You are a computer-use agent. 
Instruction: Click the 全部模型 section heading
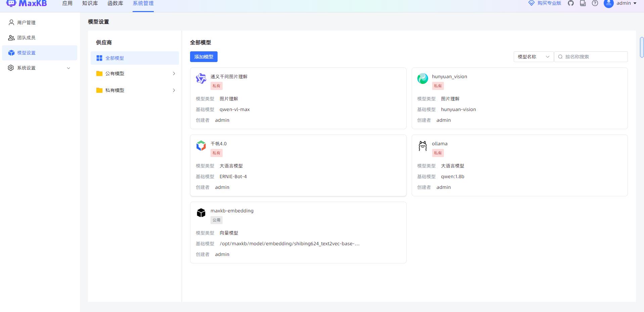200,43
